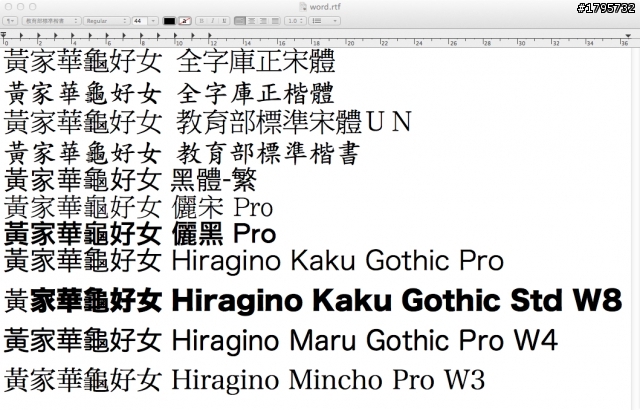The image size is (640, 410).
Task: Click the tab stop at ruler mark 2
Action: [39, 36]
